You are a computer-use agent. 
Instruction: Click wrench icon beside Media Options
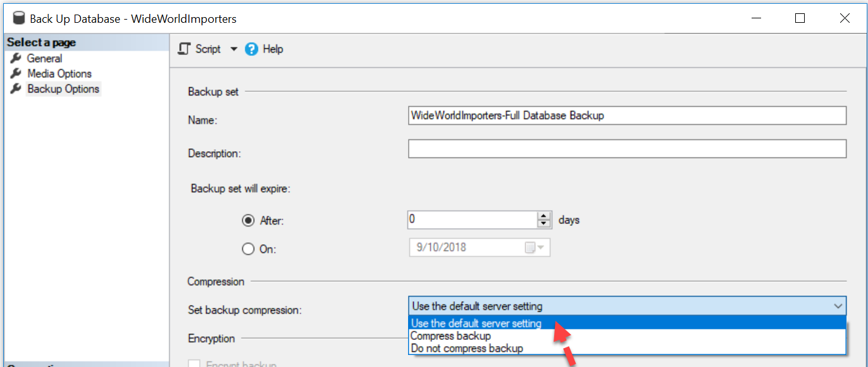(16, 73)
